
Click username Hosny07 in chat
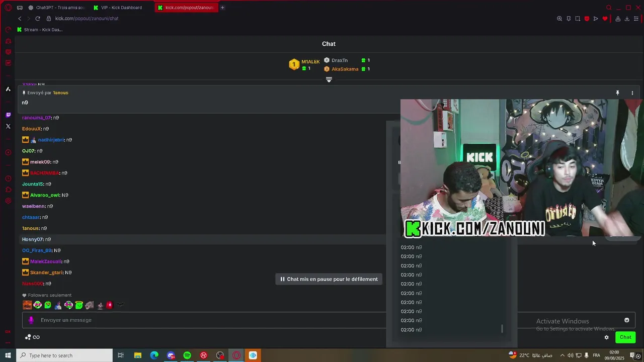[33, 239]
